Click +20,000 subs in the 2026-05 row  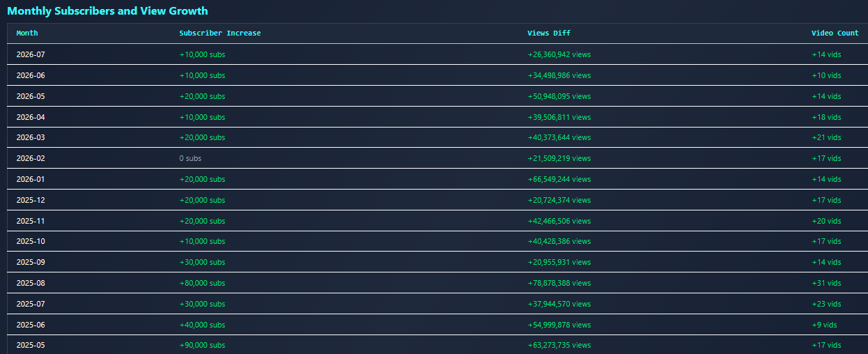tap(202, 96)
